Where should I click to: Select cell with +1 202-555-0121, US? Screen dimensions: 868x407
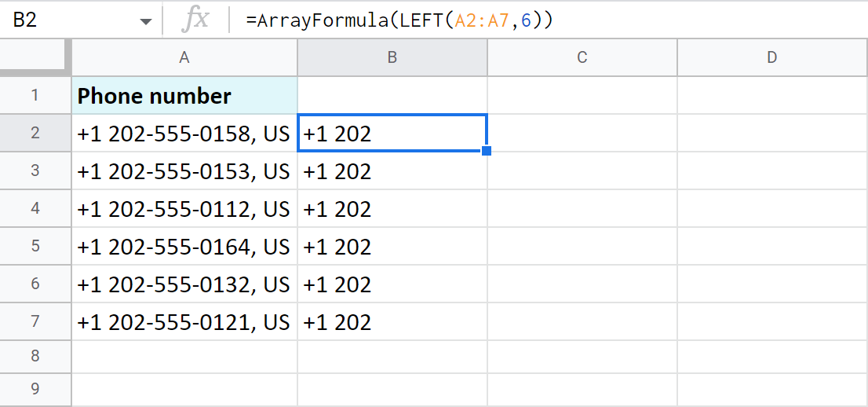[184, 322]
